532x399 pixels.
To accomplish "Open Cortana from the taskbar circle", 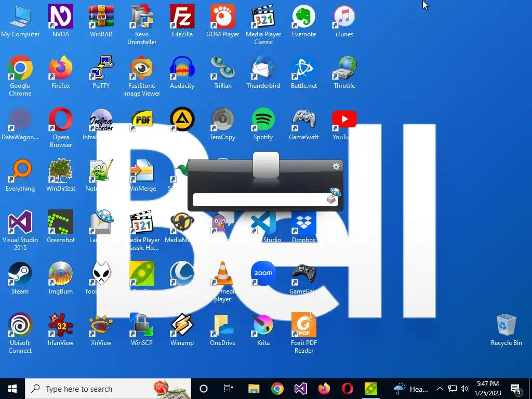I will click(204, 389).
